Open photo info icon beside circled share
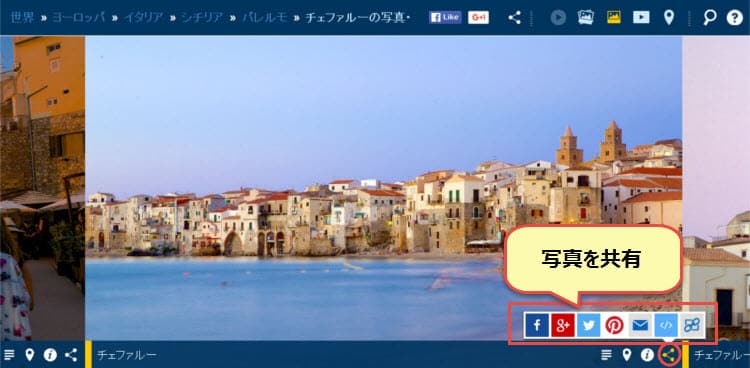The image size is (750, 368). (647, 355)
